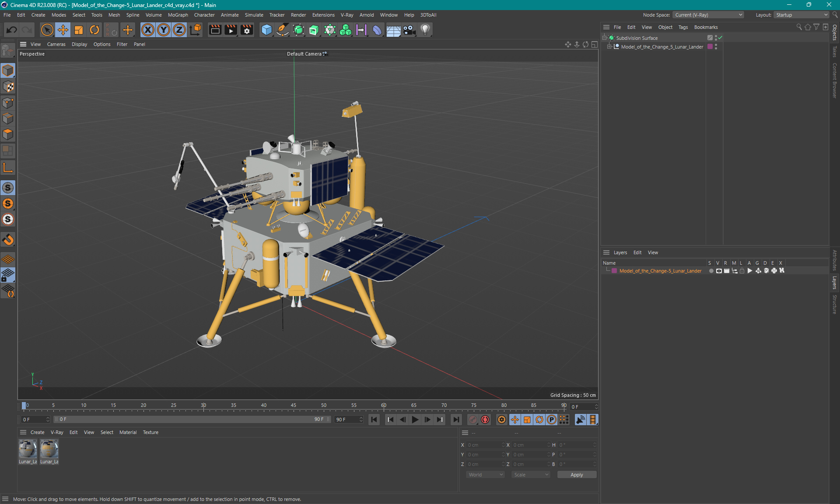Toggle Y axis lock

tap(164, 30)
